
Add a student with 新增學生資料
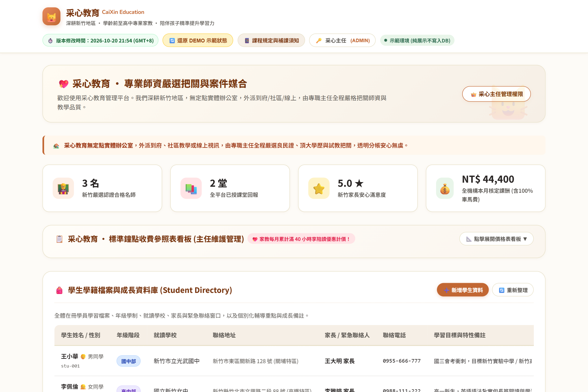click(463, 290)
